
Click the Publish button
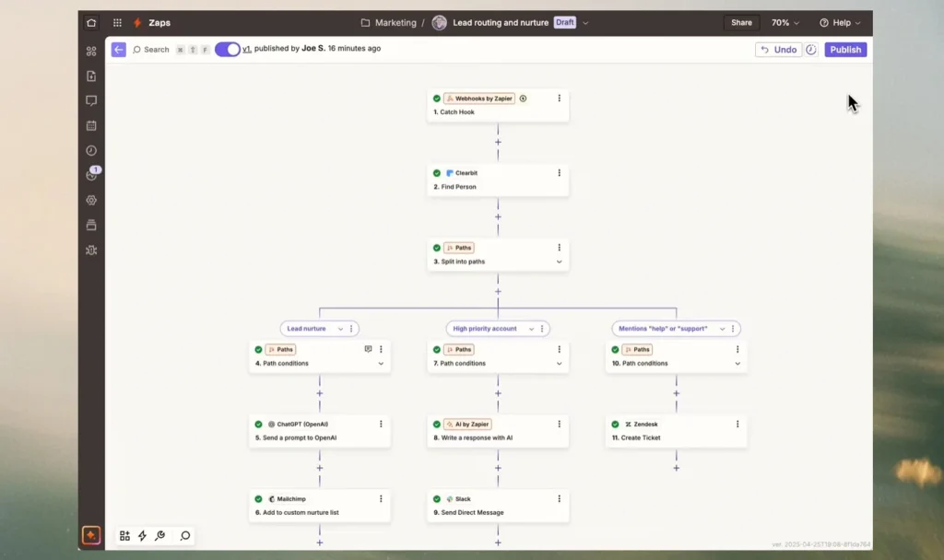pos(845,50)
